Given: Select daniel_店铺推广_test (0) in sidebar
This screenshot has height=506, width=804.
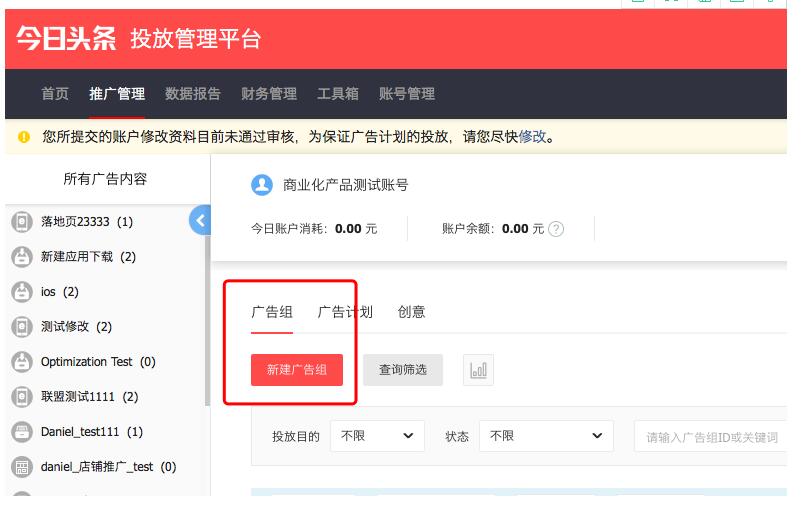Looking at the screenshot, I should [108, 467].
